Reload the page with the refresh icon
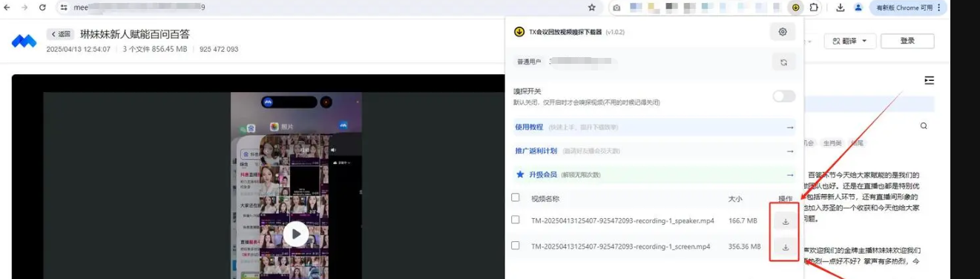Viewport: 980px width, 279px height. point(42,7)
